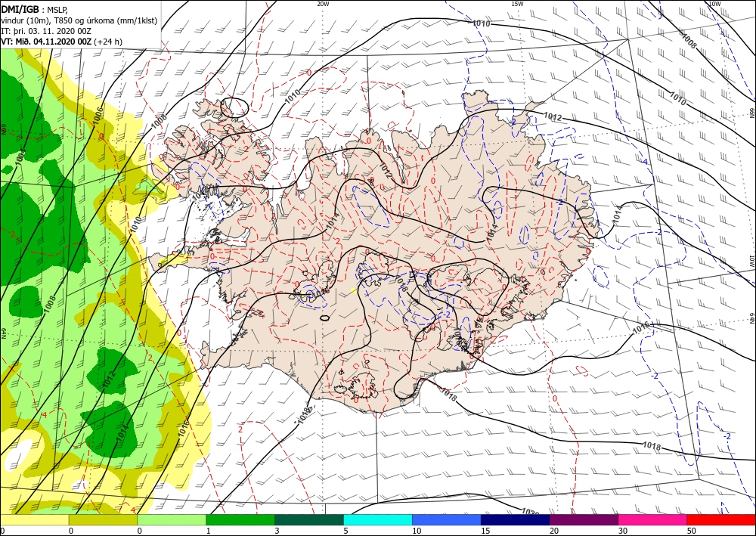Select the light green legend swatch
This screenshot has height=536, width=756.
(172, 519)
